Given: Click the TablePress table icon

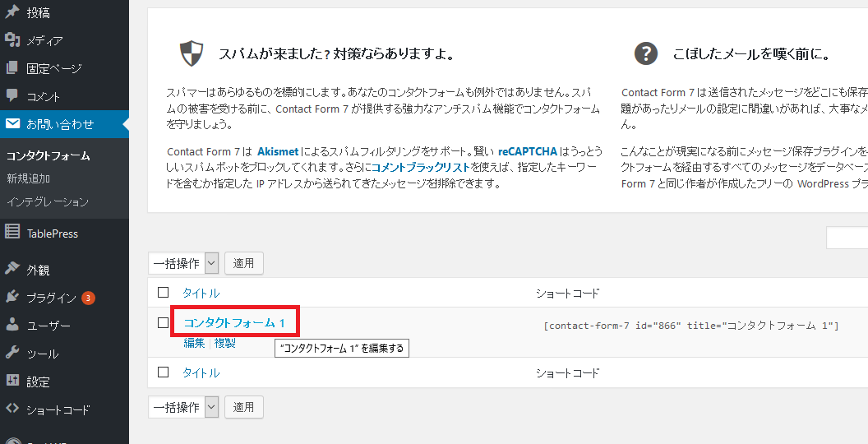Looking at the screenshot, I should 12,234.
